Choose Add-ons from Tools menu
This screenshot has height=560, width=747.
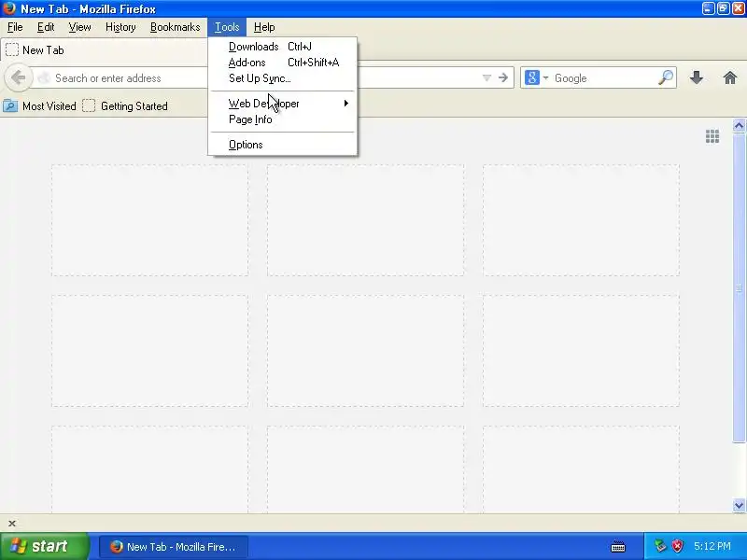tap(283, 63)
